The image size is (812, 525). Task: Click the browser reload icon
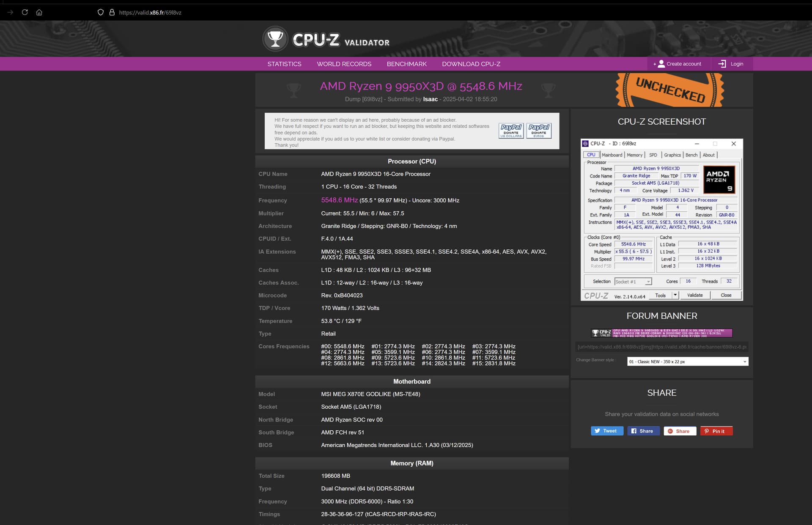pos(25,12)
